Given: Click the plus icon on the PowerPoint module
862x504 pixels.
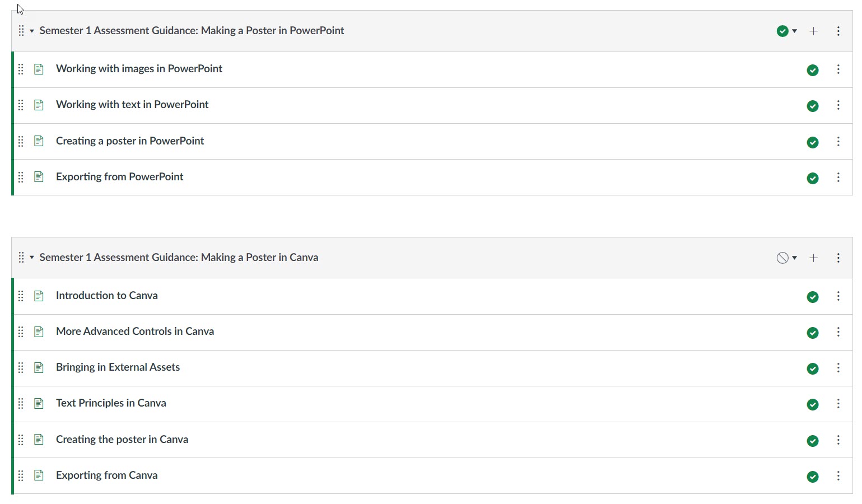Looking at the screenshot, I should (813, 31).
